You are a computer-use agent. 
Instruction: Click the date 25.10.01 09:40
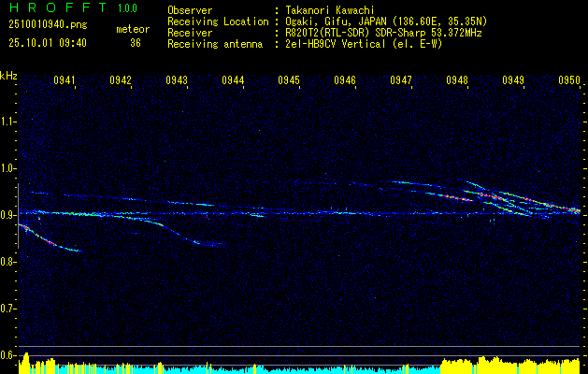pyautogui.click(x=48, y=43)
